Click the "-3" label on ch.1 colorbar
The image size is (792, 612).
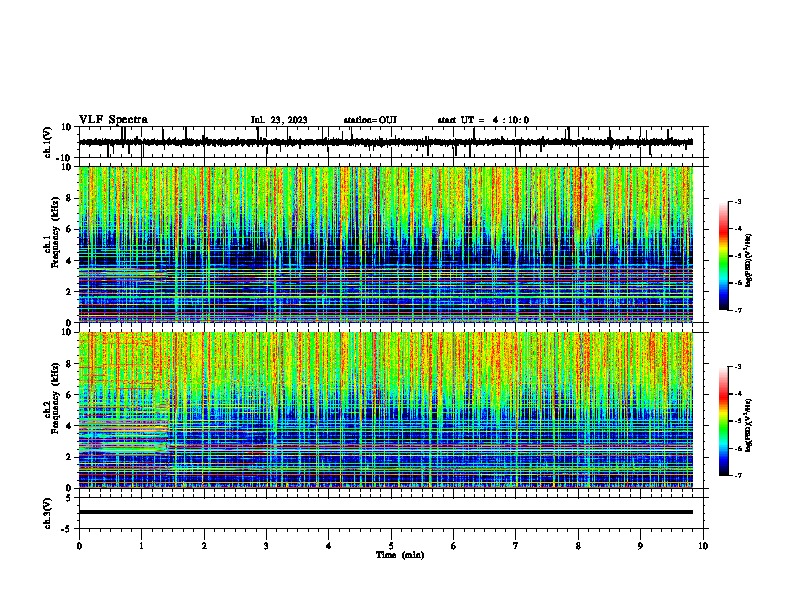[x=738, y=202]
